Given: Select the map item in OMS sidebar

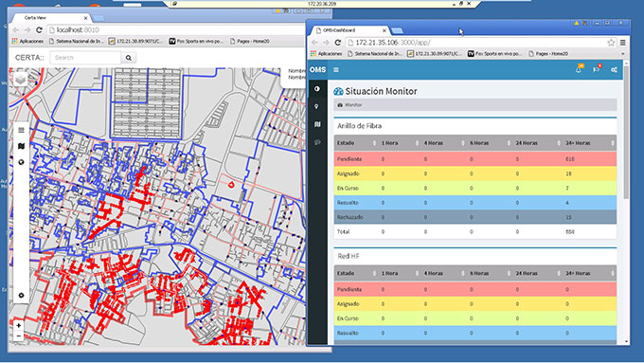Looking at the screenshot, I should point(317,124).
